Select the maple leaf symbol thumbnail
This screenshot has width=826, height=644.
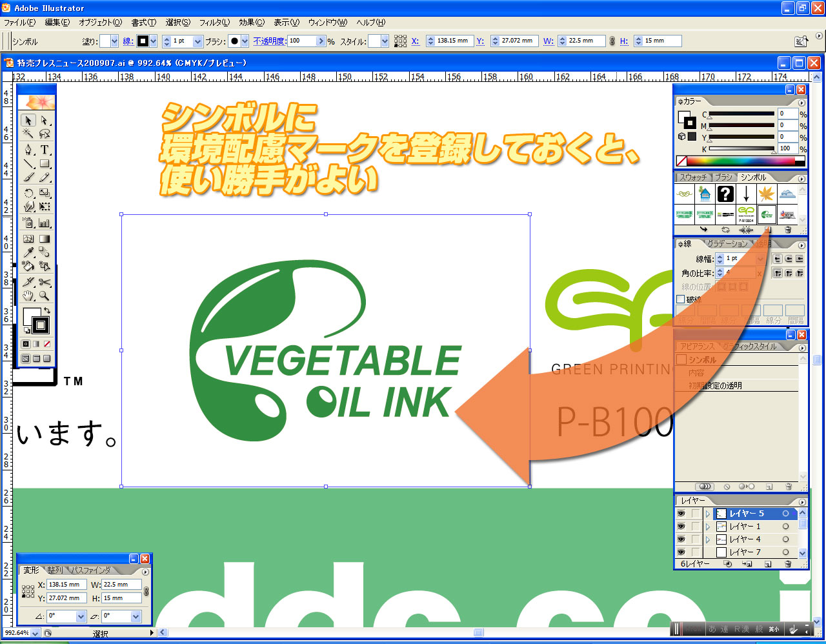pos(767,194)
